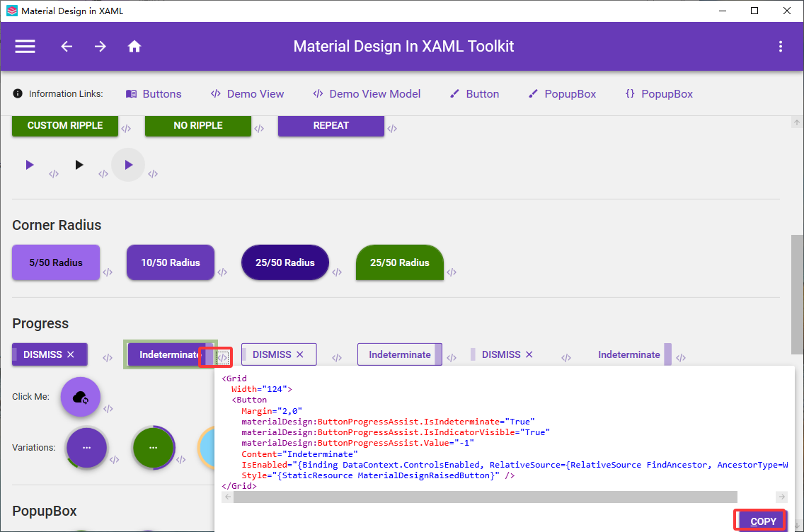Click the page vertical scrollbar thumb

pyautogui.click(x=797, y=295)
